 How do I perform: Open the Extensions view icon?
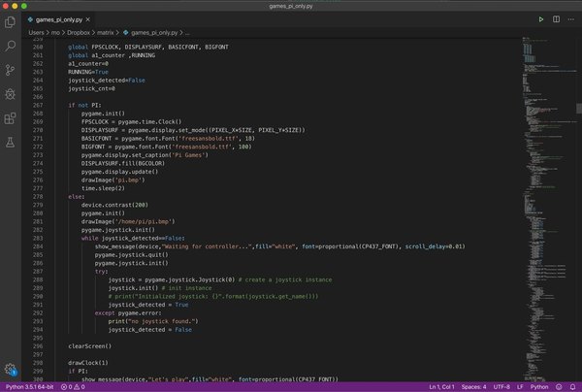(10, 118)
